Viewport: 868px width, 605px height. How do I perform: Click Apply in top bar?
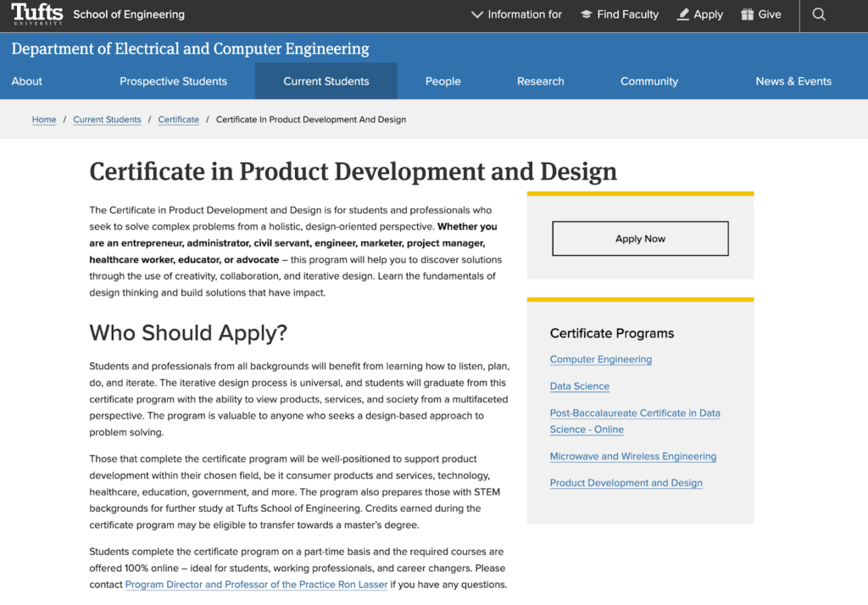click(708, 14)
